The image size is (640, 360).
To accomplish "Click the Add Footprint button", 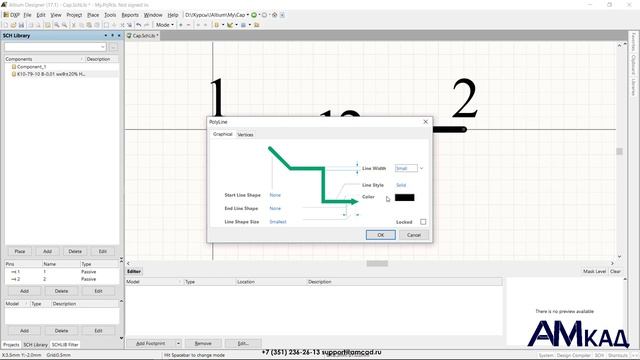I will tap(151, 343).
